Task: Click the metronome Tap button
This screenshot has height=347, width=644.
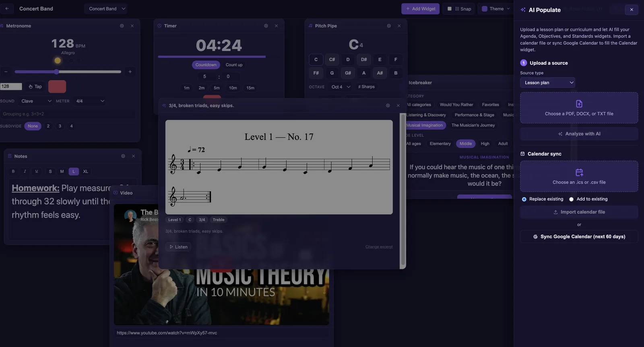Action: 35,86
